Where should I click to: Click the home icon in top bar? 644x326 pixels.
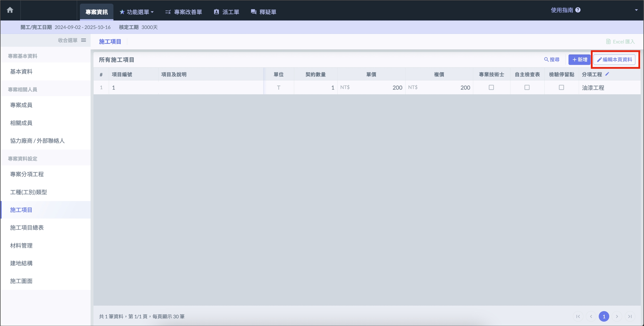(x=10, y=10)
